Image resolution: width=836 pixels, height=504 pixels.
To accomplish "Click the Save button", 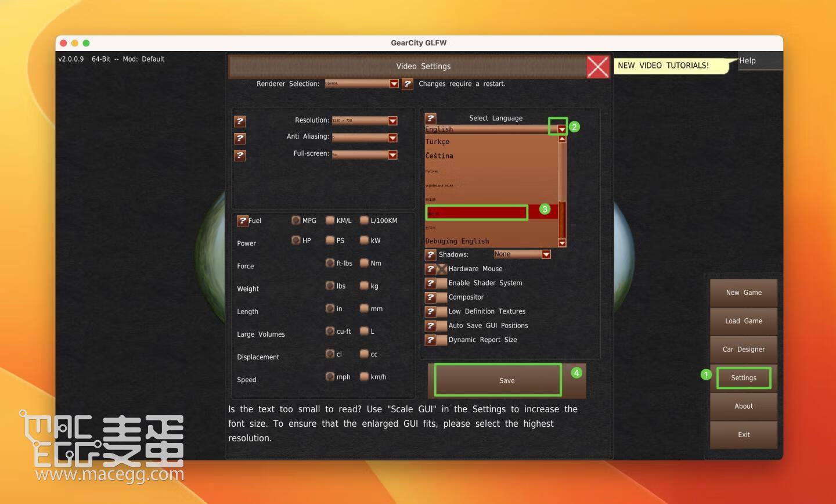I will click(x=507, y=380).
